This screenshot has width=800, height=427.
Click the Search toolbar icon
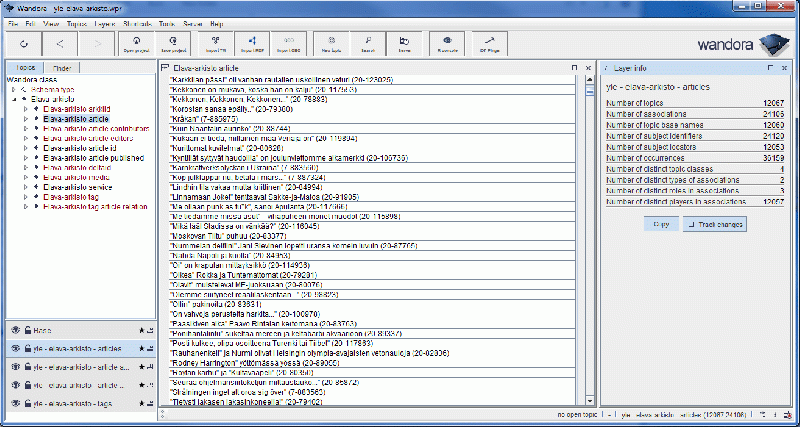(x=367, y=44)
